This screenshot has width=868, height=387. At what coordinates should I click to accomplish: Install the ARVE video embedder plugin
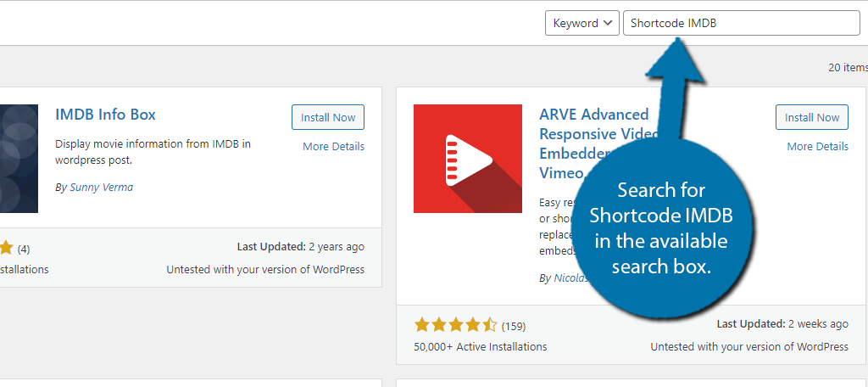click(x=811, y=117)
